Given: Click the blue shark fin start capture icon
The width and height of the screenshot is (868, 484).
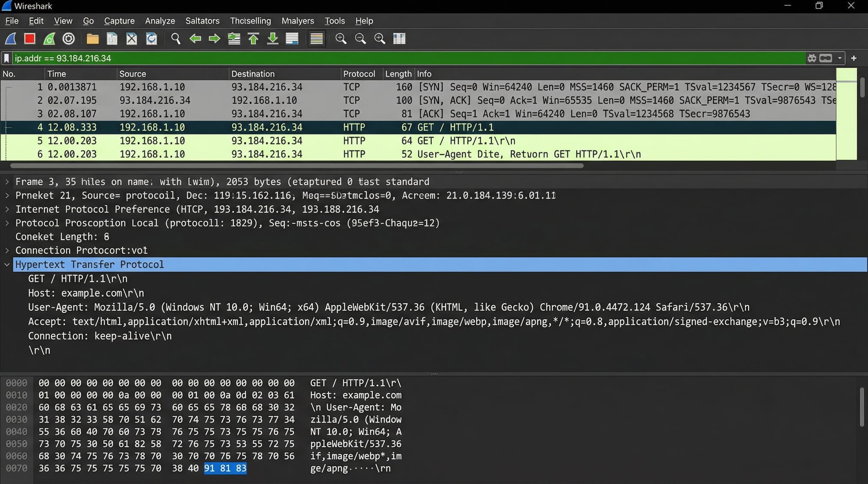Looking at the screenshot, I should tap(11, 39).
